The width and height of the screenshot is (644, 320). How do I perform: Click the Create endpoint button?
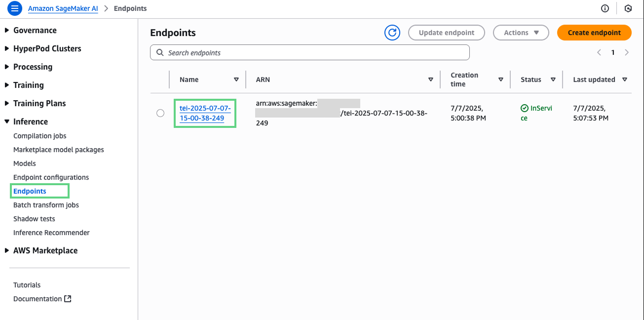594,33
